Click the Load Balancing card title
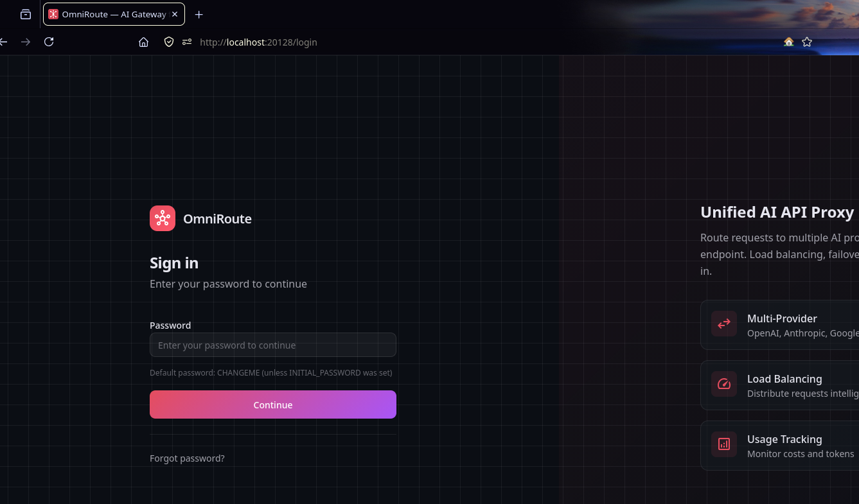Image resolution: width=859 pixels, height=504 pixels. [x=784, y=379]
